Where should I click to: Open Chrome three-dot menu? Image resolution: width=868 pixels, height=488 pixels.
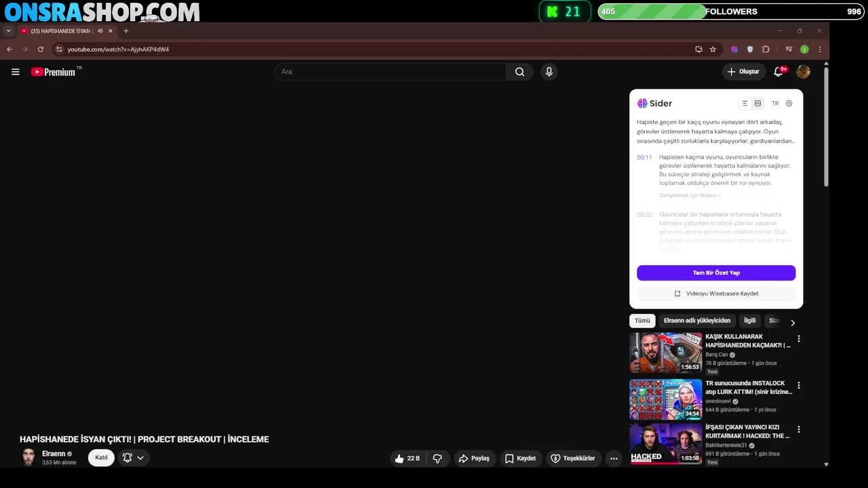(x=820, y=49)
